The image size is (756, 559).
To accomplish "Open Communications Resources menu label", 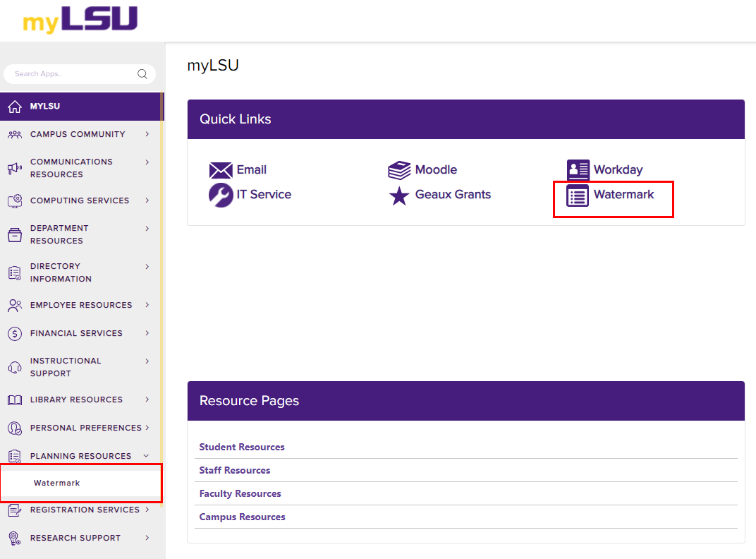I will (71, 168).
